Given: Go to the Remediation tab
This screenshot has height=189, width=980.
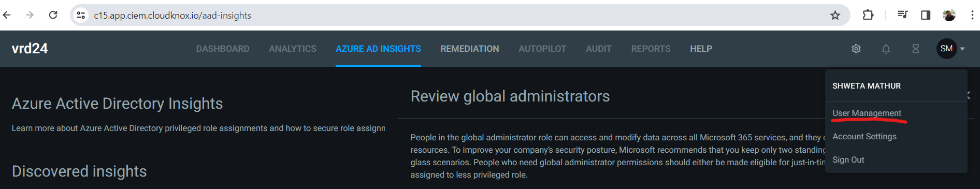Looking at the screenshot, I should click(x=470, y=49).
